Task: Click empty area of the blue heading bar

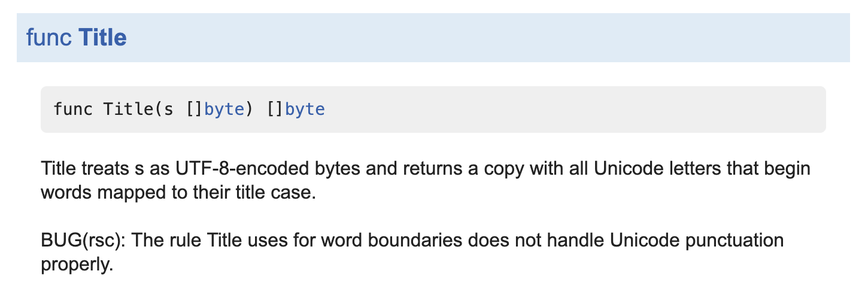Action: pyautogui.click(x=479, y=38)
